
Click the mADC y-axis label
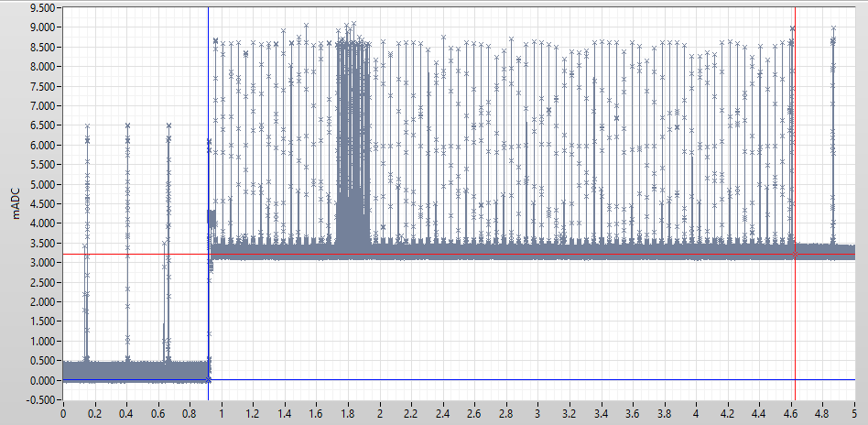pyautogui.click(x=16, y=203)
